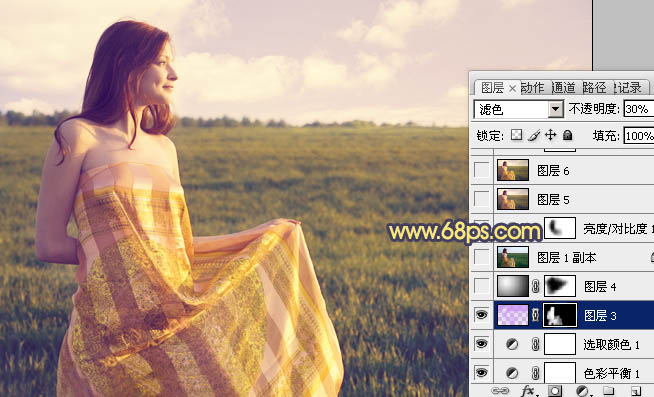Switch to the 路径 tab
Viewport: 654px width, 397px height.
pyautogui.click(x=594, y=88)
